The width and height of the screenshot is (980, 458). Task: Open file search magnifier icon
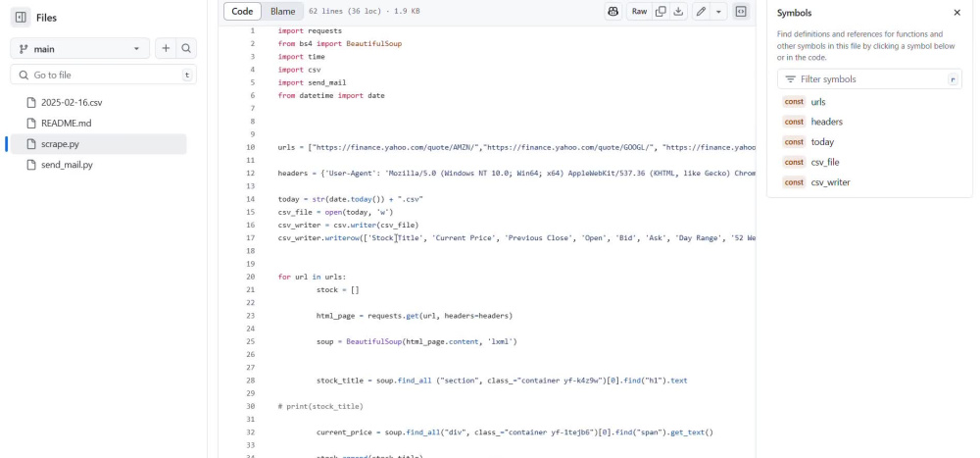pos(186,49)
